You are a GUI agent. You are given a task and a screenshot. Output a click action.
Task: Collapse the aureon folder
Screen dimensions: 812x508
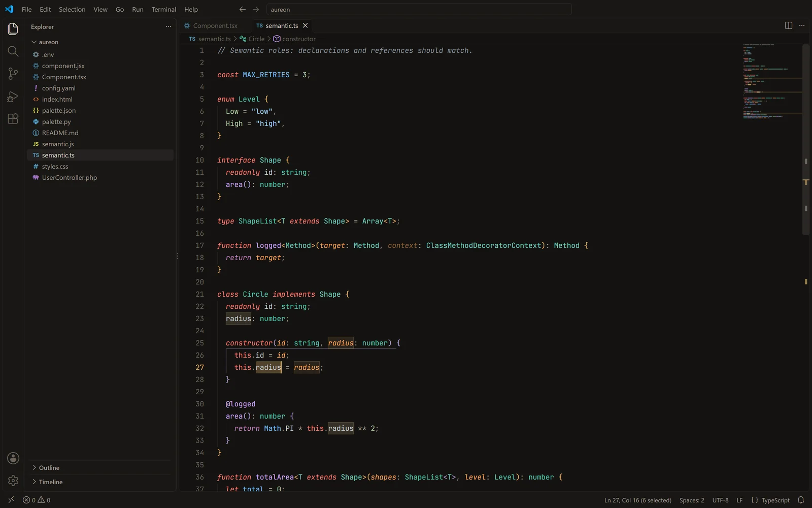point(100,42)
